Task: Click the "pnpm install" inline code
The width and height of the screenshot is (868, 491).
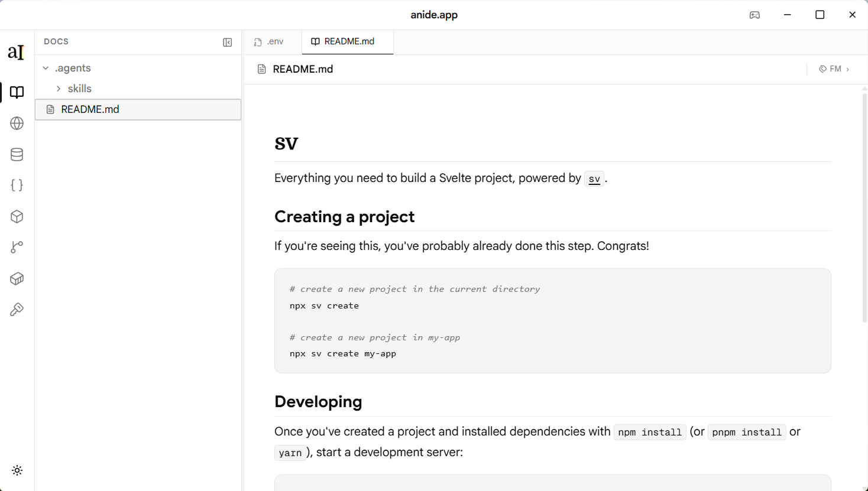Action: [747, 433]
